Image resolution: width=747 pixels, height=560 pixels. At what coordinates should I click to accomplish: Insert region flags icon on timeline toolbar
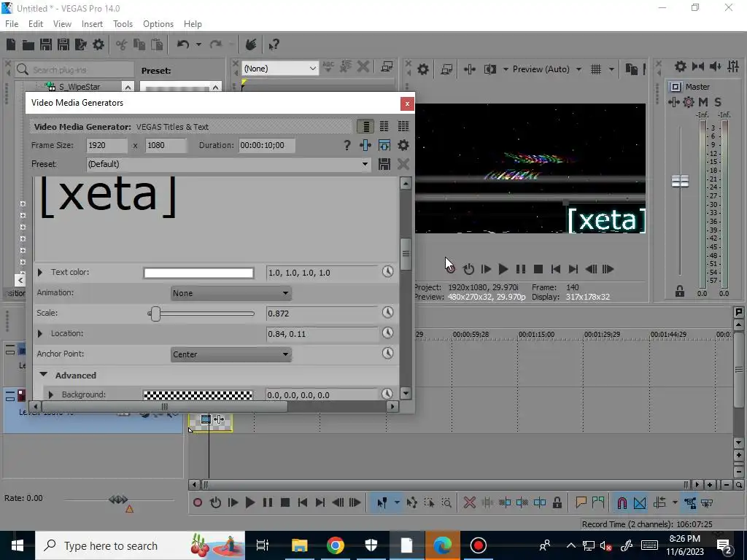tap(598, 503)
